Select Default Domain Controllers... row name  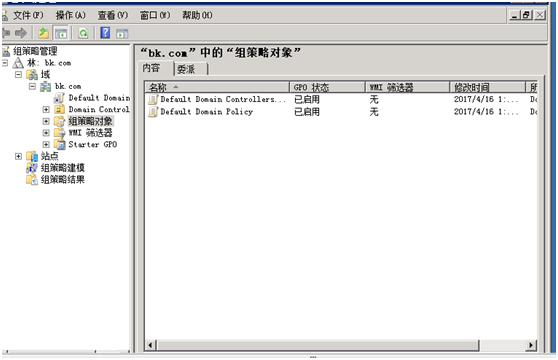pos(223,100)
